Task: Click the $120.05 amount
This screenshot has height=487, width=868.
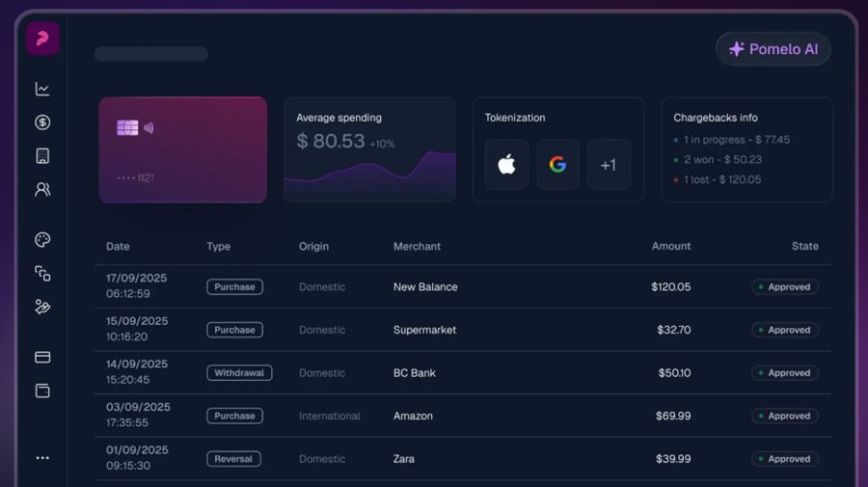Action: click(671, 286)
